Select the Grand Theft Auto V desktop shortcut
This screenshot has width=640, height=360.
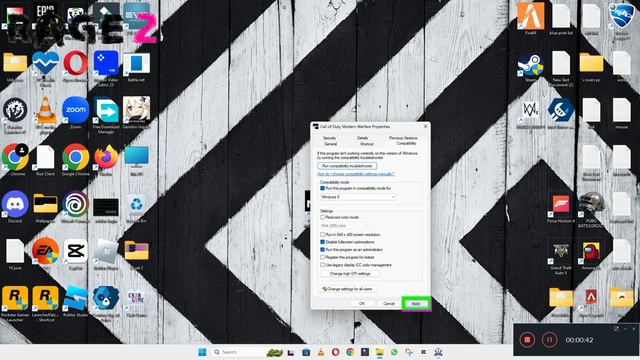coord(561,252)
